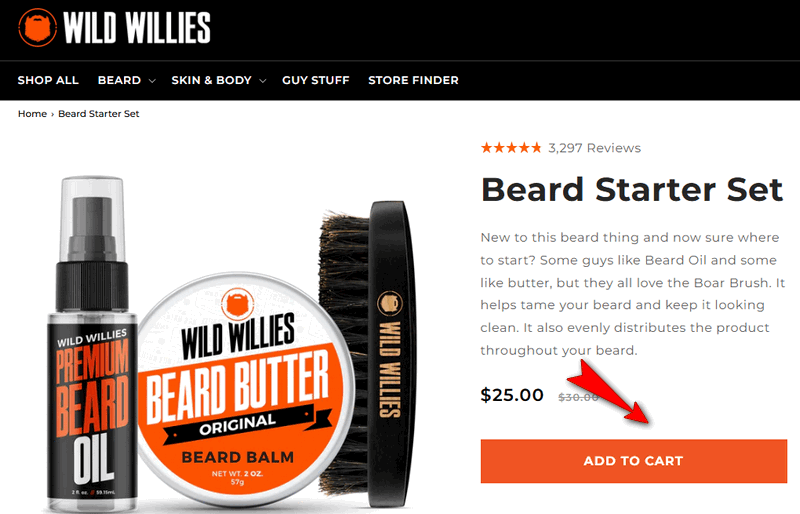Click the breadcrumb separator arrow

coord(52,114)
